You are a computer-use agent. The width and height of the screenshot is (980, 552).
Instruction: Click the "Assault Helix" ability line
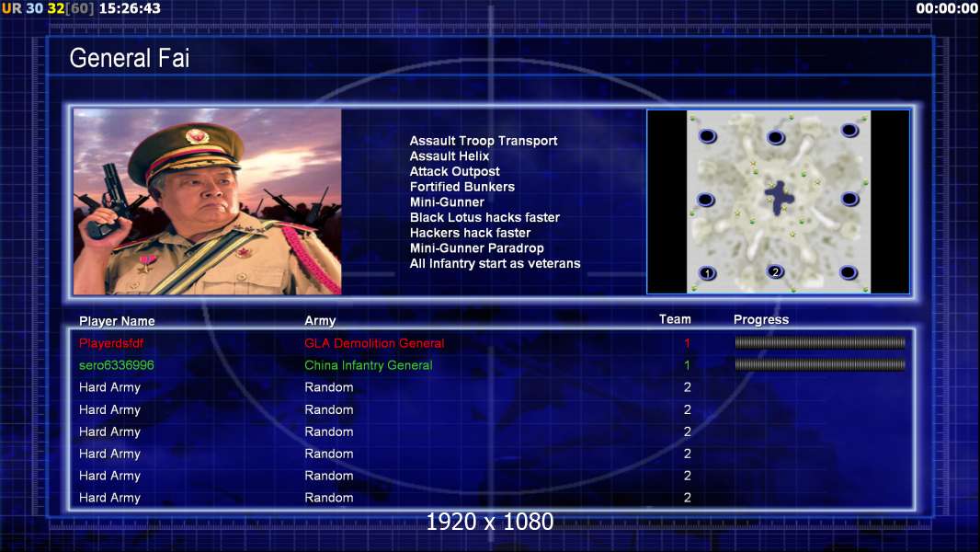click(x=450, y=156)
